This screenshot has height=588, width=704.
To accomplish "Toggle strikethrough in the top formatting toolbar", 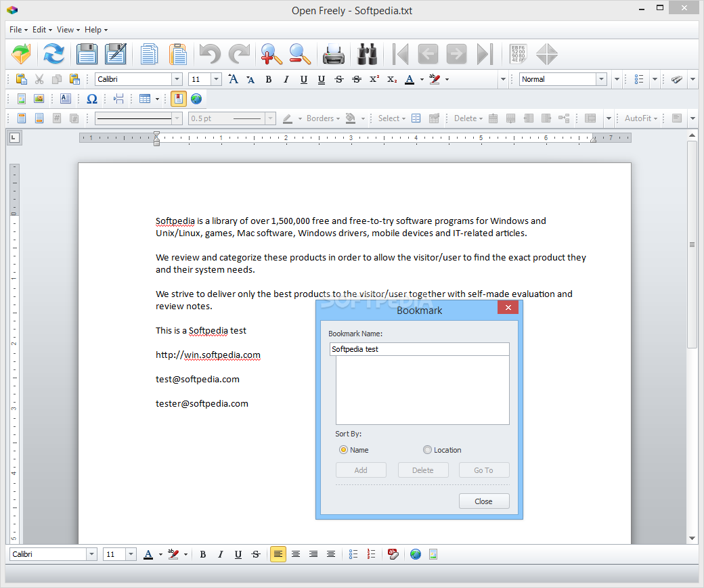I will pyautogui.click(x=339, y=79).
